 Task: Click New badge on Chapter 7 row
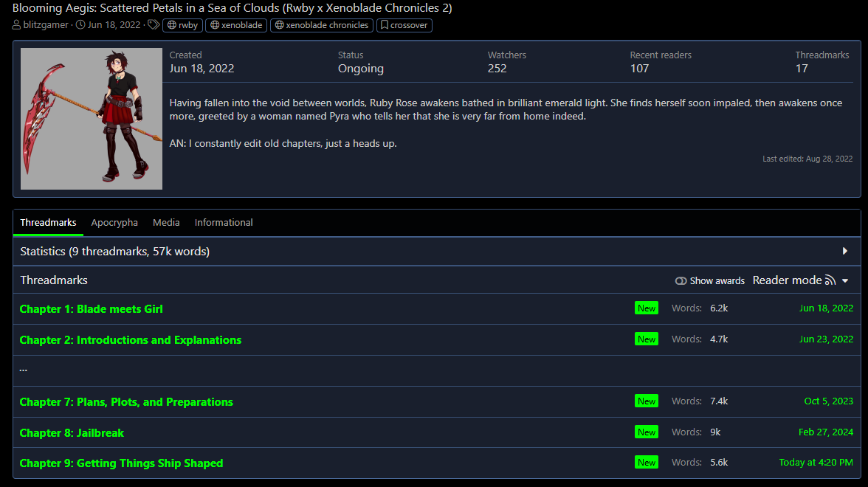pyautogui.click(x=647, y=401)
